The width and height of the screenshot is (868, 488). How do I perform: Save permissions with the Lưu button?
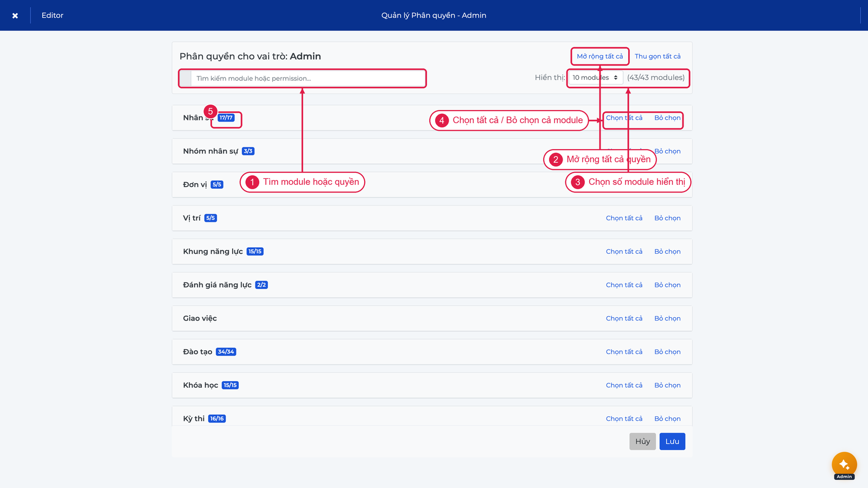click(672, 441)
